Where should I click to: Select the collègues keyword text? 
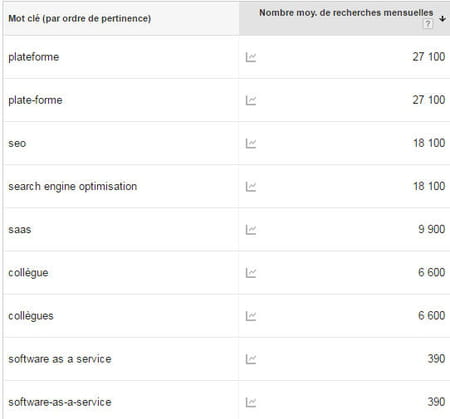click(31, 316)
